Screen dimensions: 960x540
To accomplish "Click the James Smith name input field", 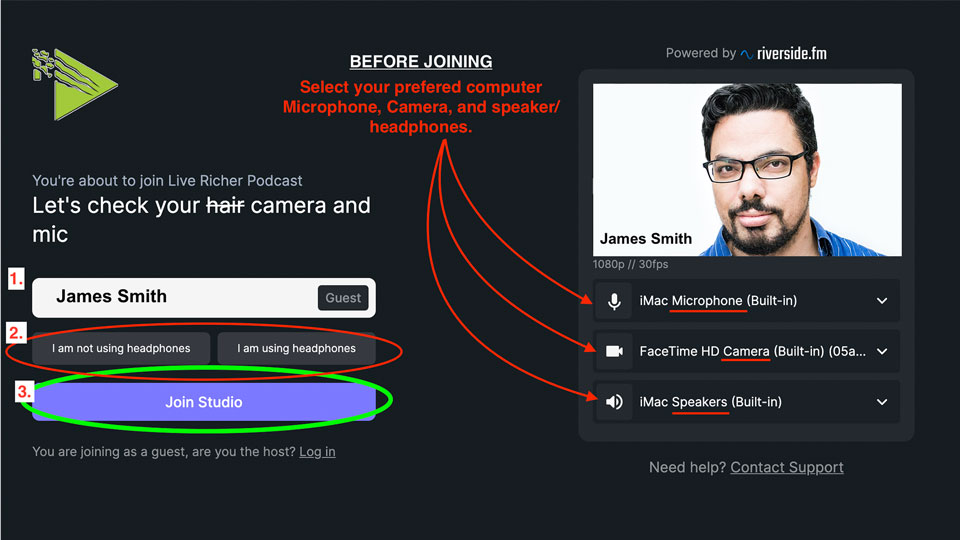I will [x=204, y=298].
